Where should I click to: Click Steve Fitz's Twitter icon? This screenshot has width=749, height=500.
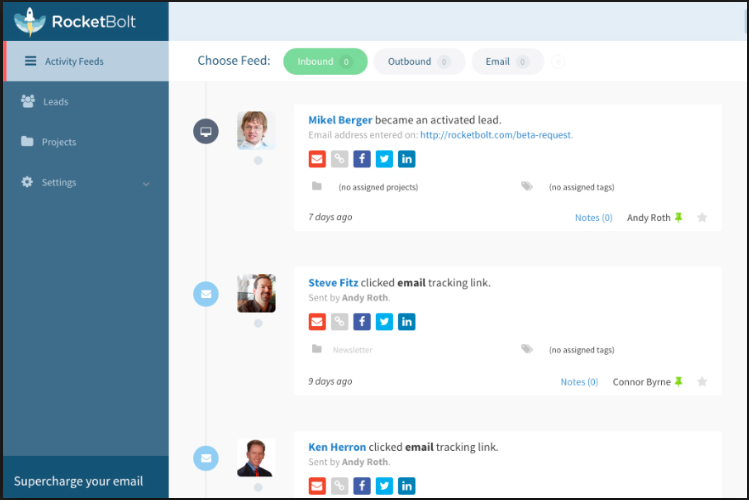point(384,321)
